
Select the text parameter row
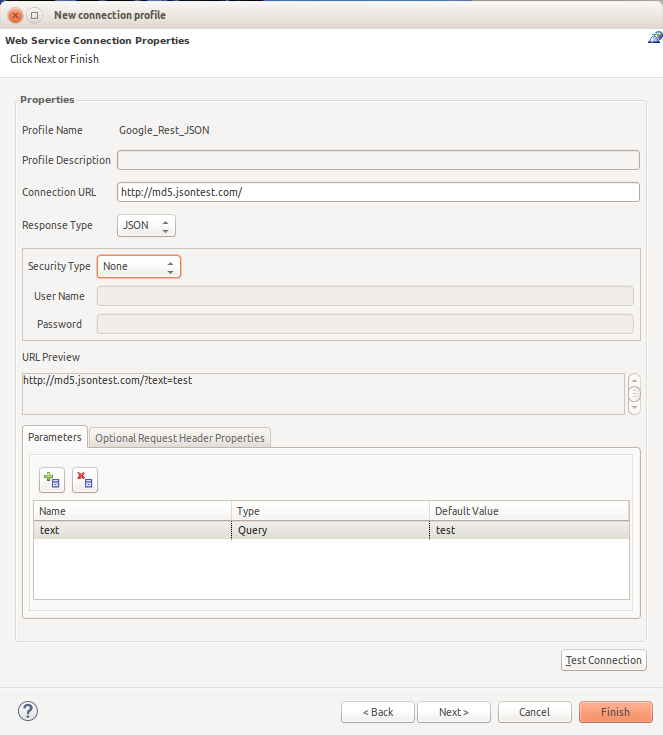134,530
